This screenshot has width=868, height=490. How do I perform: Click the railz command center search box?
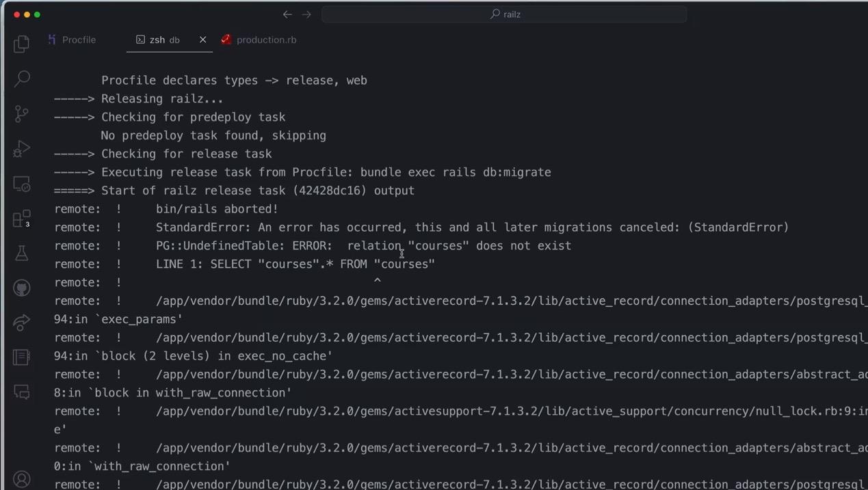(x=504, y=14)
